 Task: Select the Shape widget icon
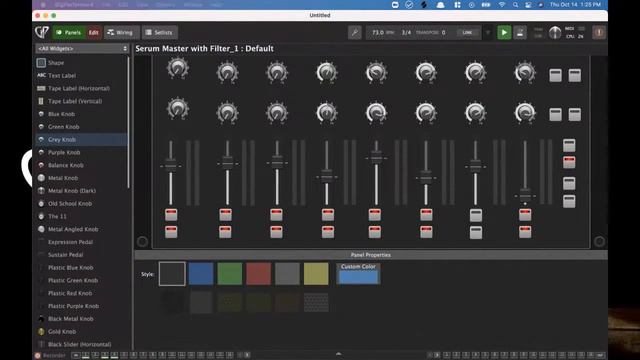click(41, 62)
